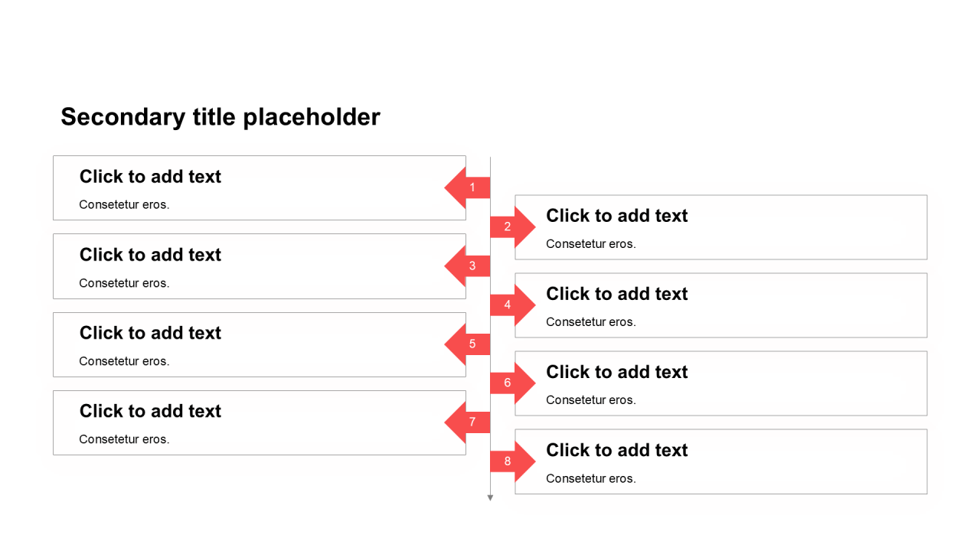Click the left-pointing arrow labeled 3

click(469, 266)
